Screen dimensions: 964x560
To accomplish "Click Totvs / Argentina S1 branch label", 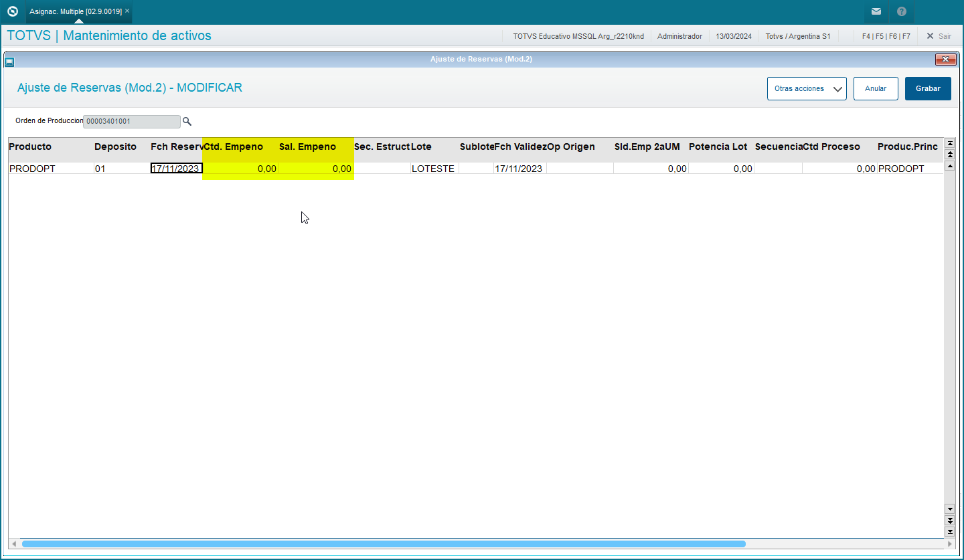I will (798, 36).
